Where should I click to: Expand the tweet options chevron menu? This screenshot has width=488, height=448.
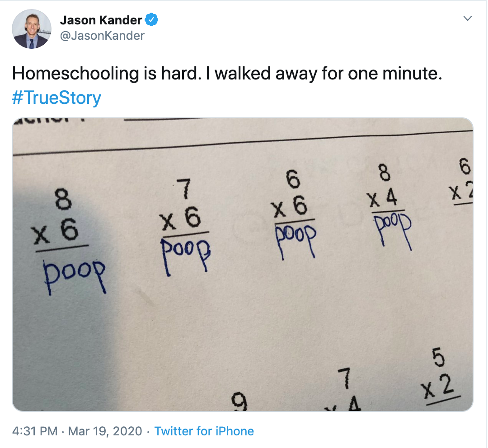coord(468,19)
